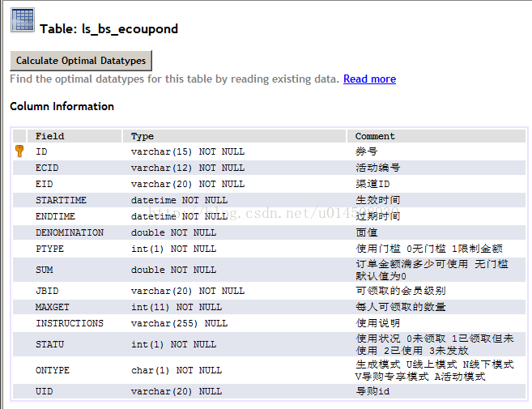This screenshot has width=532, height=409.
Task: Click the Type column header
Action: [234, 136]
